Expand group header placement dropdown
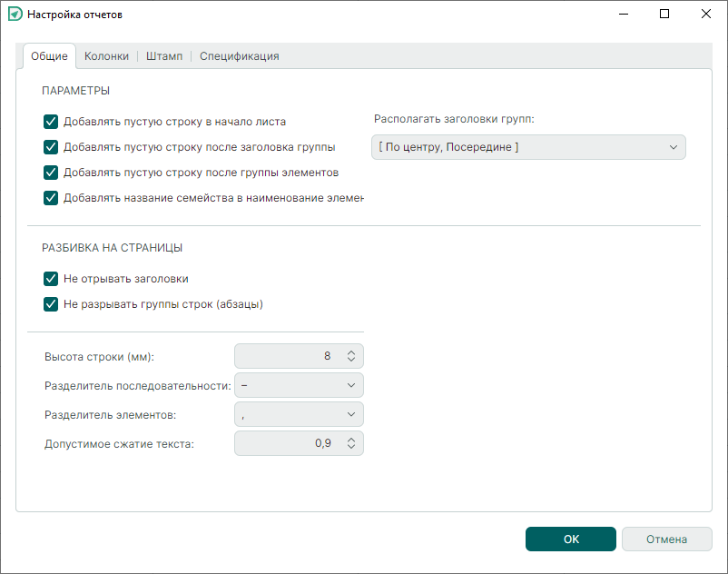This screenshot has height=574, width=728. click(528, 147)
